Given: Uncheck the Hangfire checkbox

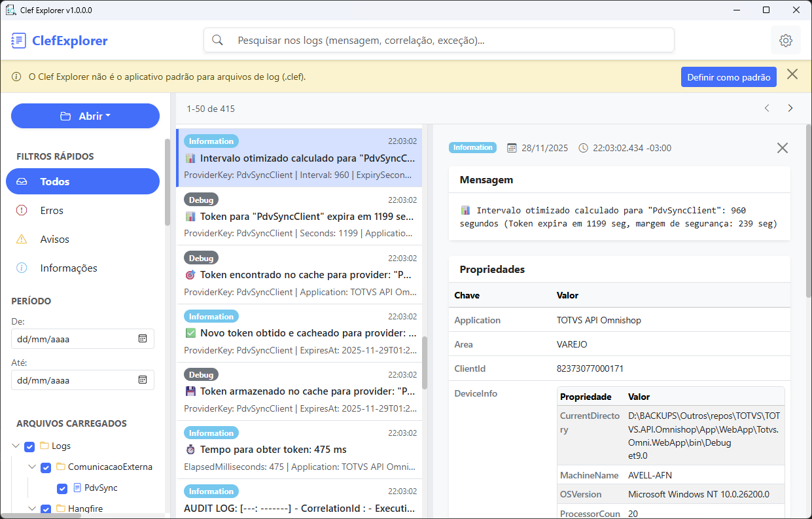Looking at the screenshot, I should (x=46, y=509).
